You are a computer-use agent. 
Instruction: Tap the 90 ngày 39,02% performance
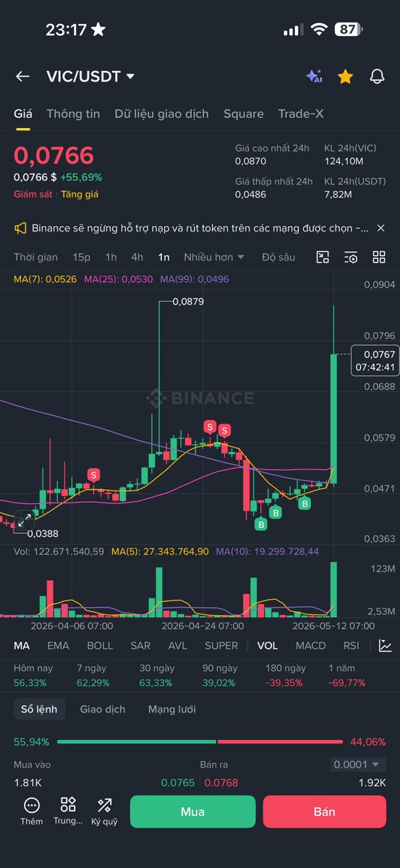(x=219, y=676)
